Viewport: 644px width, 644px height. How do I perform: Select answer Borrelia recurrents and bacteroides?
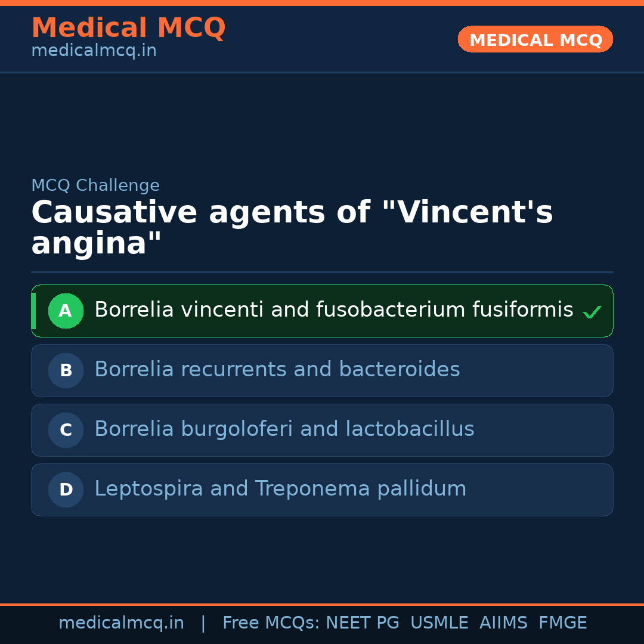pyautogui.click(x=277, y=370)
